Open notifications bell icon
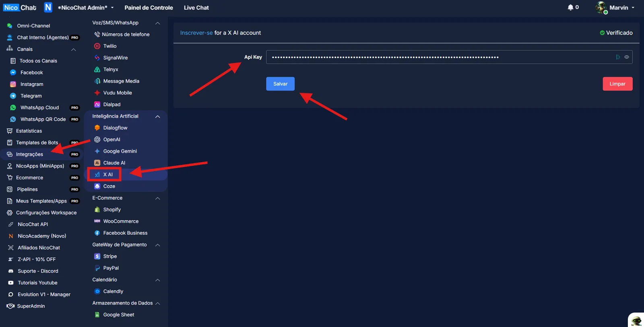Screen dimensions: 644x327 570,7
